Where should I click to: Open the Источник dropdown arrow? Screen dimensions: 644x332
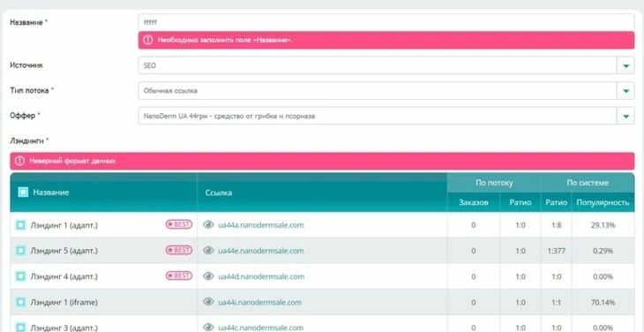point(625,65)
